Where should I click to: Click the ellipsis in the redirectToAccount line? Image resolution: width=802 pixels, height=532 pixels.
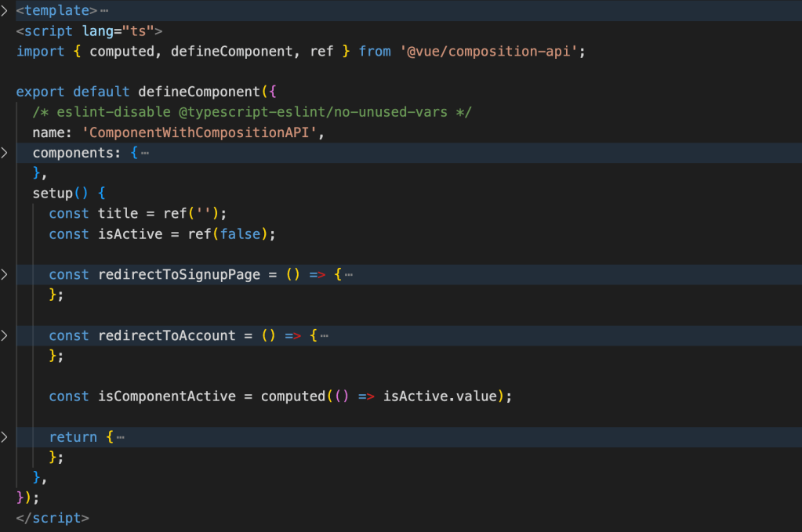324,335
